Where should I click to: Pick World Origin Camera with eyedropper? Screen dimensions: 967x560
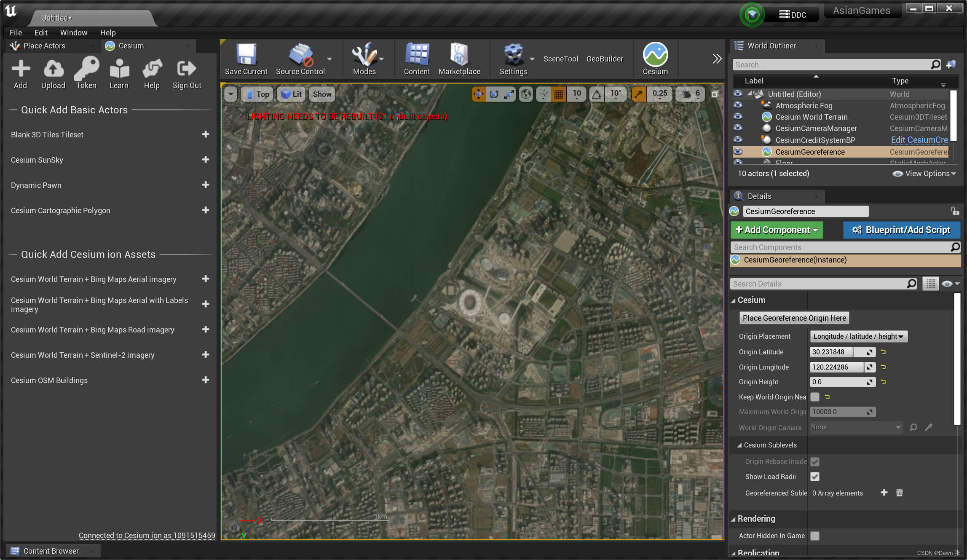pos(929,427)
